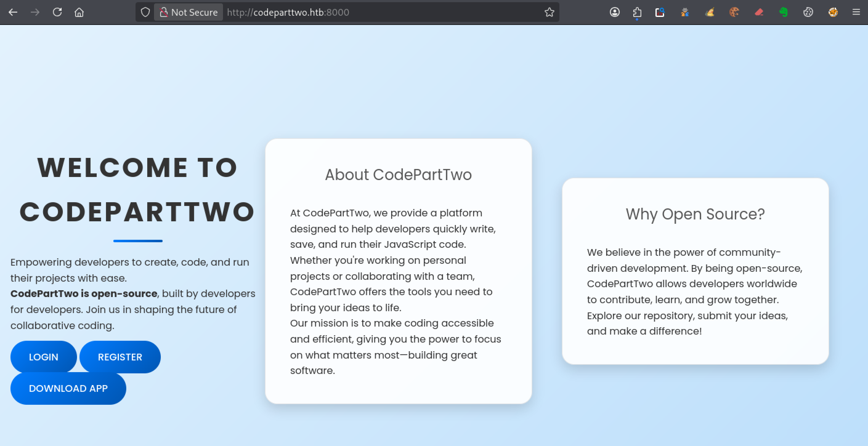Viewport: 868px width, 446px height.
Task: Click the red eraser extension icon
Action: point(759,12)
